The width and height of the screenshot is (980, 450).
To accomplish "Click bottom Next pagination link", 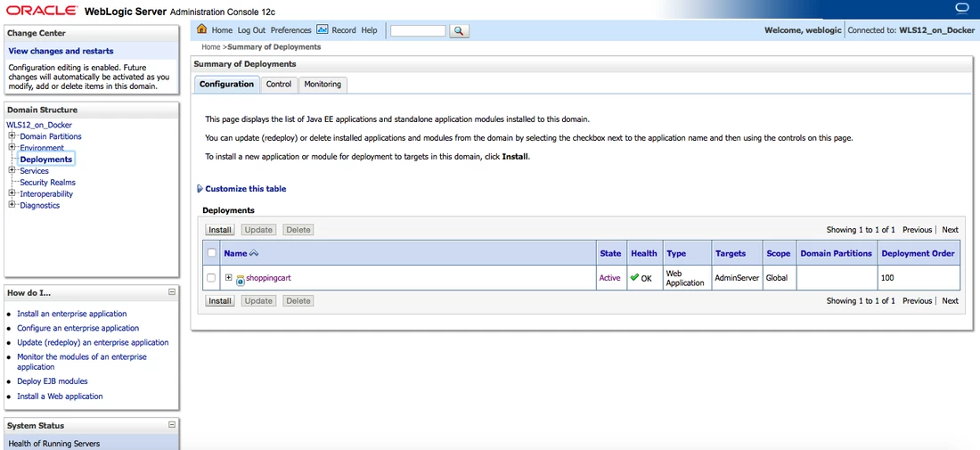I will [950, 300].
